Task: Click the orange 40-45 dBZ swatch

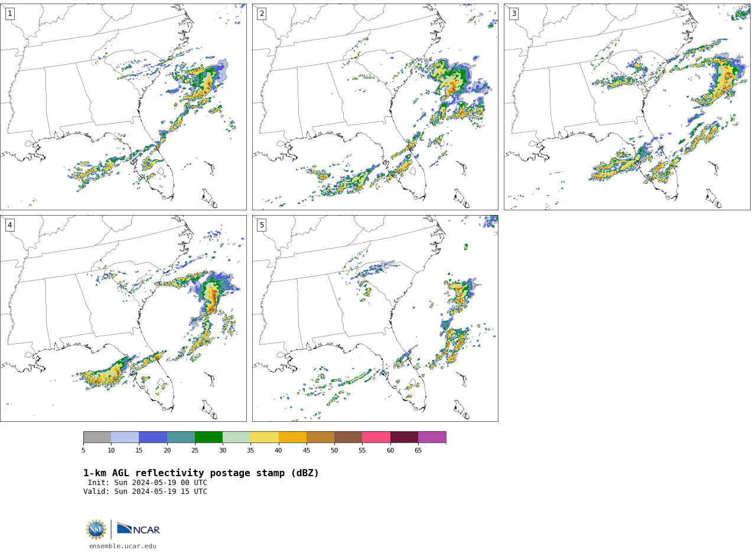Action: [292, 437]
